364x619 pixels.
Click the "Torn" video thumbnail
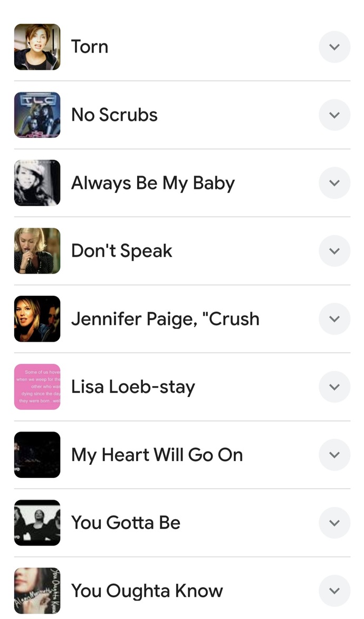tap(37, 47)
